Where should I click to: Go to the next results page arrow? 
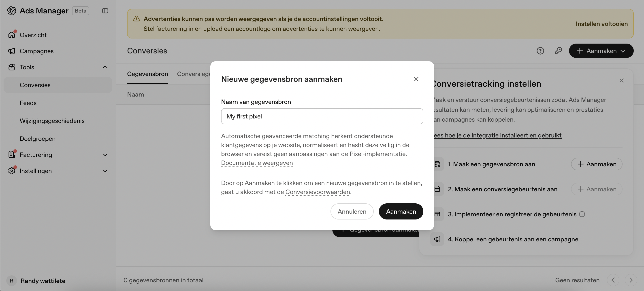coord(631,280)
